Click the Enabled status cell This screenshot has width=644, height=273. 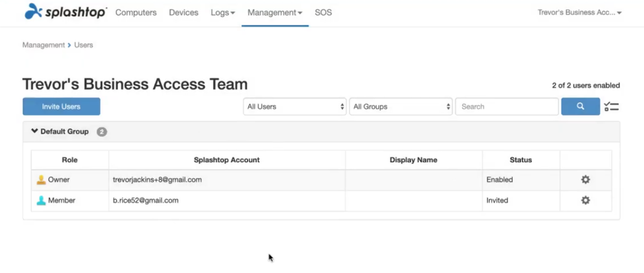pos(521,179)
